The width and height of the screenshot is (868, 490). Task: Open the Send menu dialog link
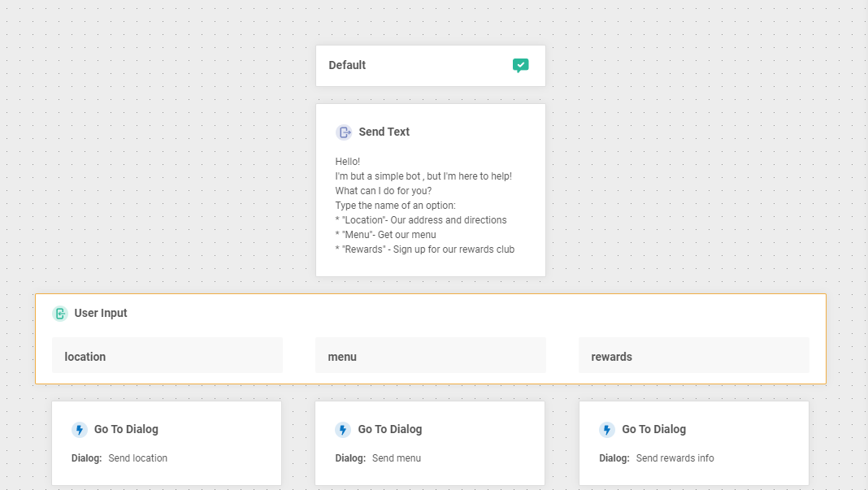point(397,458)
